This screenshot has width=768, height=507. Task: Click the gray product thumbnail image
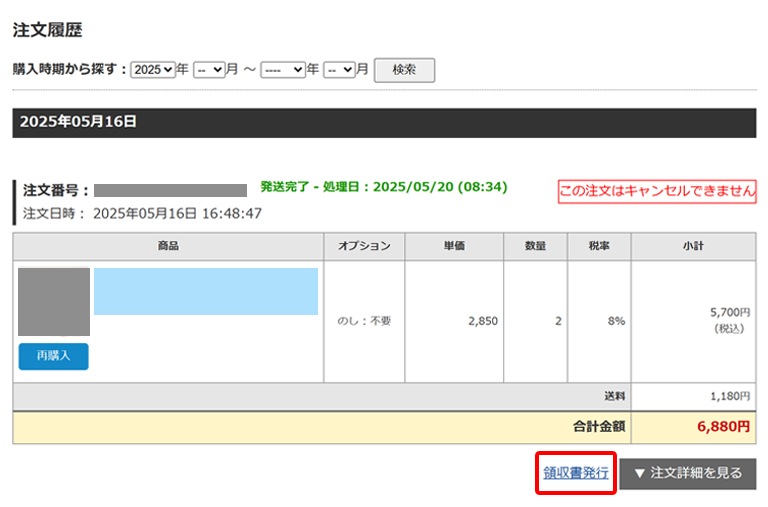point(54,302)
